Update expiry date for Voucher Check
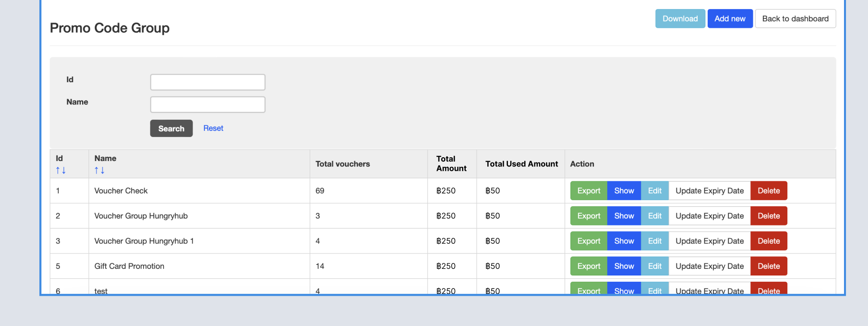Screen dimensions: 868x326 click(709, 191)
